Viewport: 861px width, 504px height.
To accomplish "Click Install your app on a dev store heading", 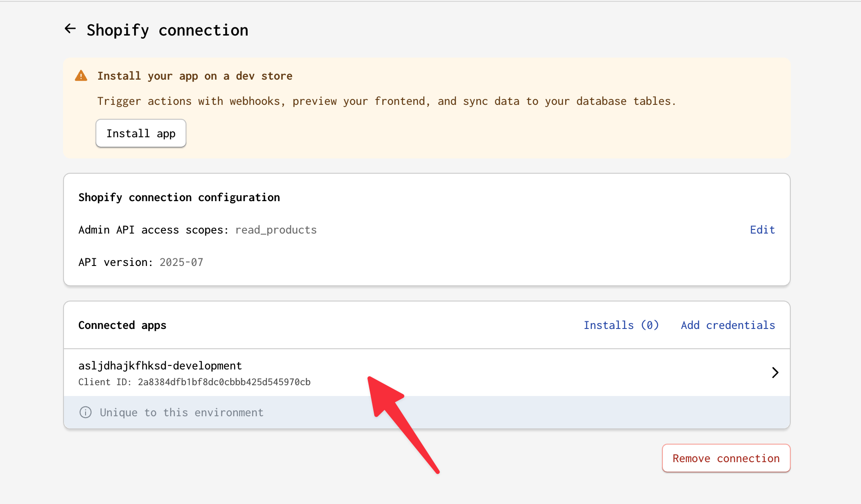I will (195, 76).
